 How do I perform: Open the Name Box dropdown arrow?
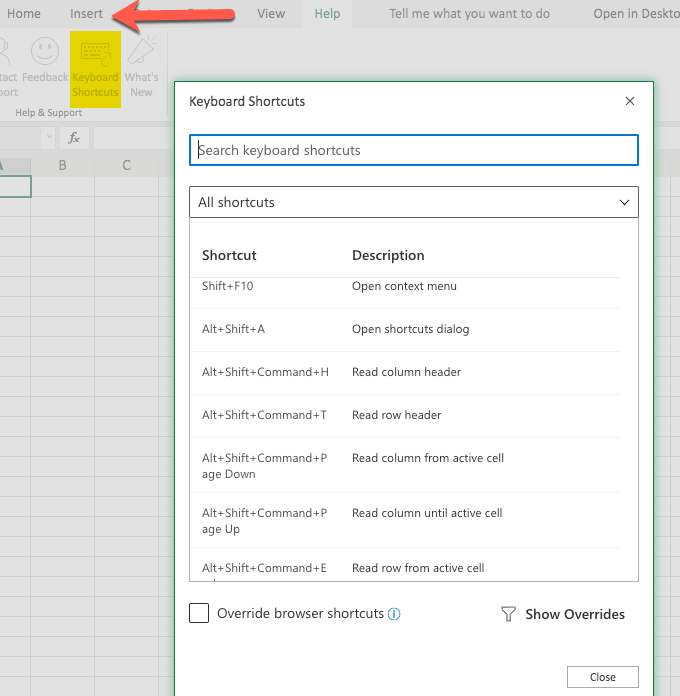(x=48, y=138)
